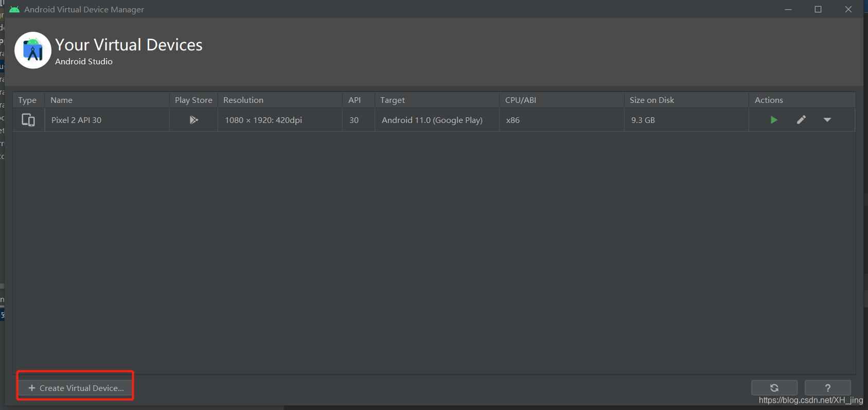Open help with the question mark button
868x410 pixels.
click(x=827, y=388)
